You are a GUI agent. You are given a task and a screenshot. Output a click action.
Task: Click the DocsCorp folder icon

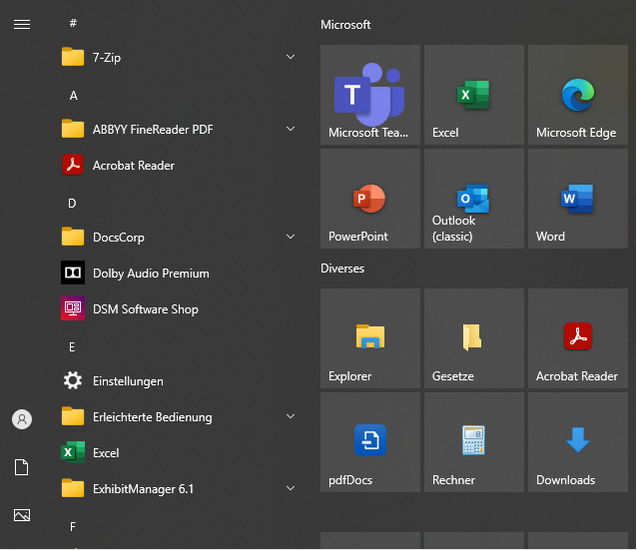(73, 236)
